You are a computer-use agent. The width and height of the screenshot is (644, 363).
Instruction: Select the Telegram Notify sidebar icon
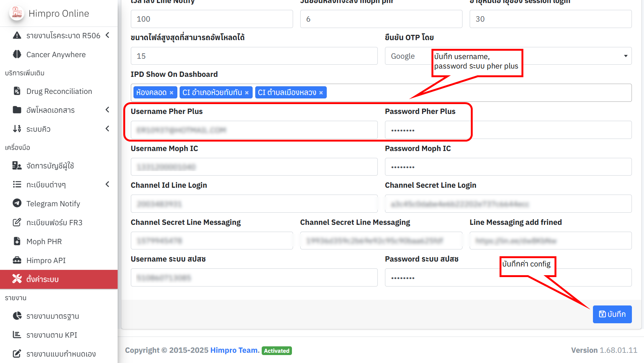17,203
